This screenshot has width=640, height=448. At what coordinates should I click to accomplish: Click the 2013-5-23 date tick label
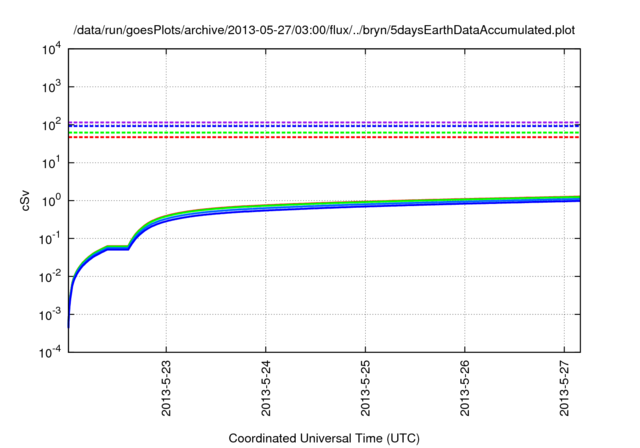[x=166, y=388]
